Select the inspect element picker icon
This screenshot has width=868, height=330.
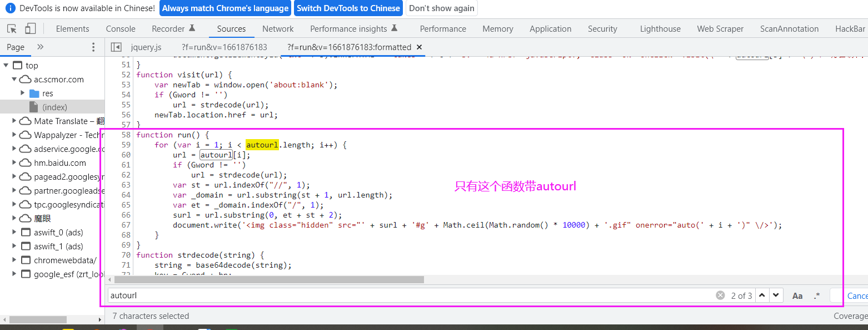[x=12, y=28]
